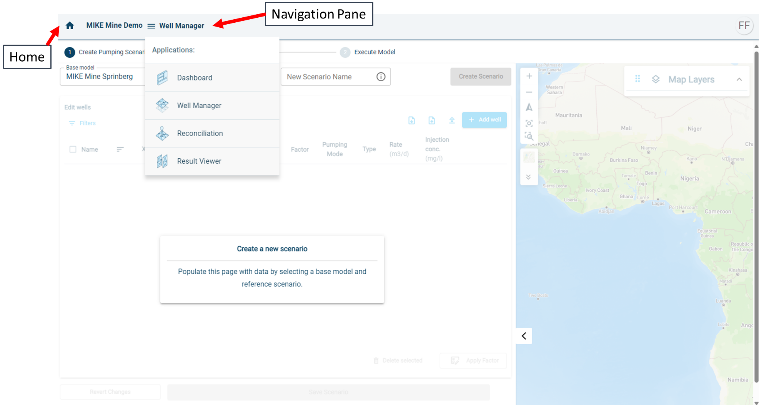Image resolution: width=759 pixels, height=405 pixels.
Task: Click the Delete selected button
Action: coord(397,361)
